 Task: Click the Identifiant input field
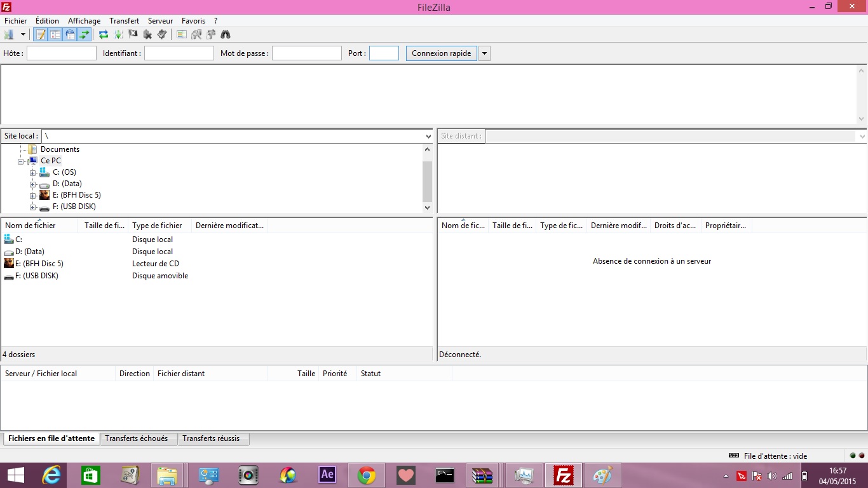click(179, 53)
